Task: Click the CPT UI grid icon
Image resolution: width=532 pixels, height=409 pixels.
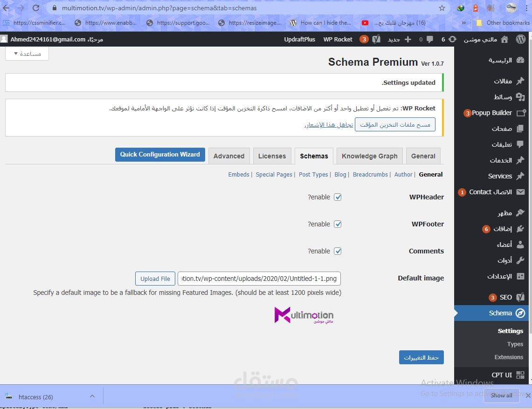Action: click(x=520, y=375)
